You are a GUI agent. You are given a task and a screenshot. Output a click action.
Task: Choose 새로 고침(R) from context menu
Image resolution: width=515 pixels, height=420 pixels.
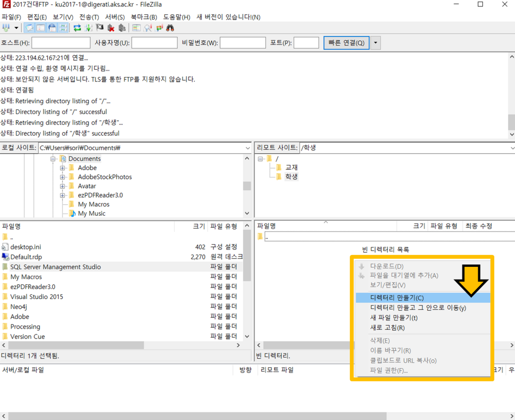pos(387,328)
